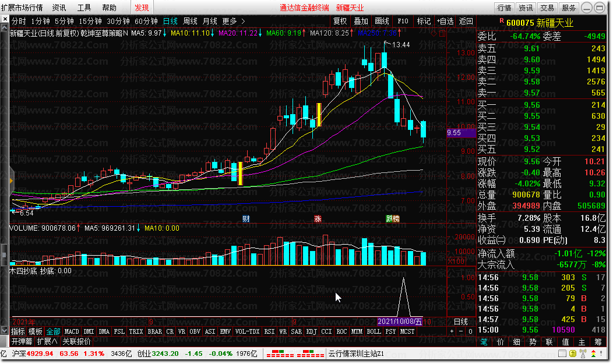Click the 服务 service button
Image resolution: width=613 pixels, height=364 pixels.
(x=569, y=8)
